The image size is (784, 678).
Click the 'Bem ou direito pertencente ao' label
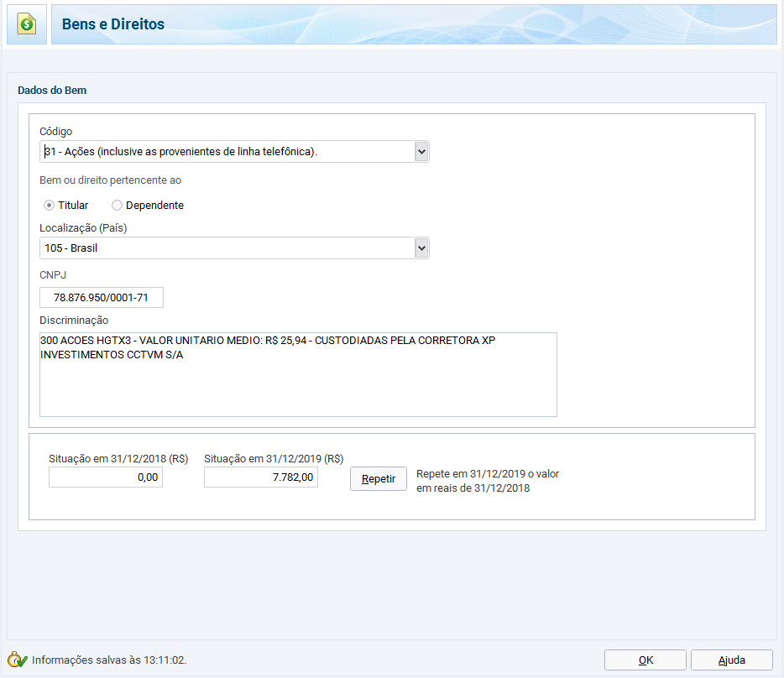110,180
